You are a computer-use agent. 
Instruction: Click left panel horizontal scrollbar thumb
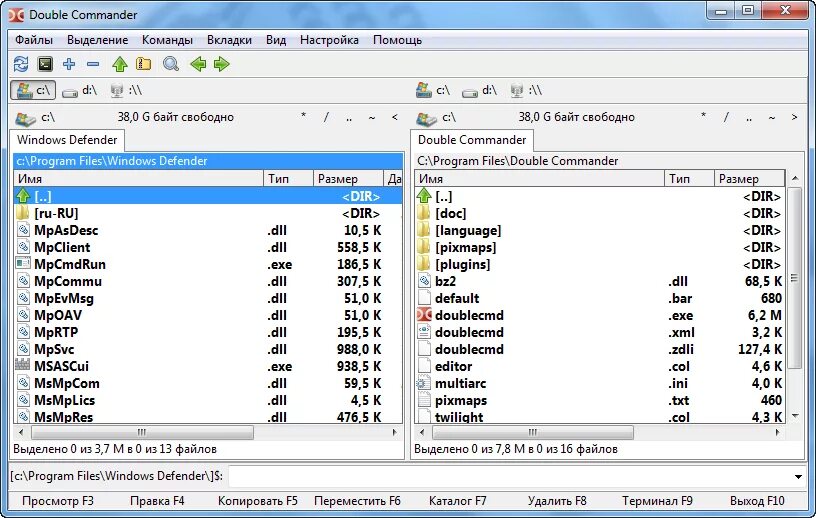[142, 433]
